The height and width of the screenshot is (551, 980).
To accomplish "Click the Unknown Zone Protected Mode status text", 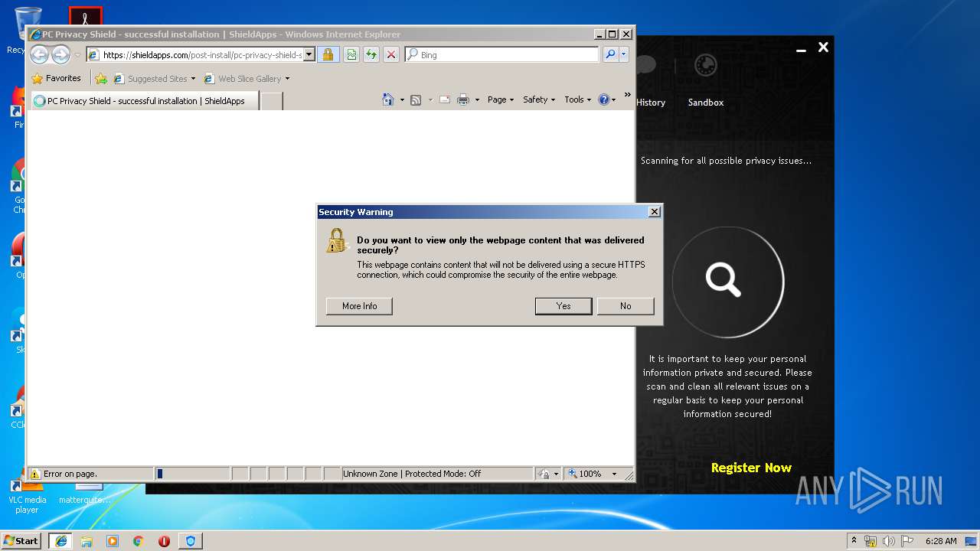I will tap(412, 474).
